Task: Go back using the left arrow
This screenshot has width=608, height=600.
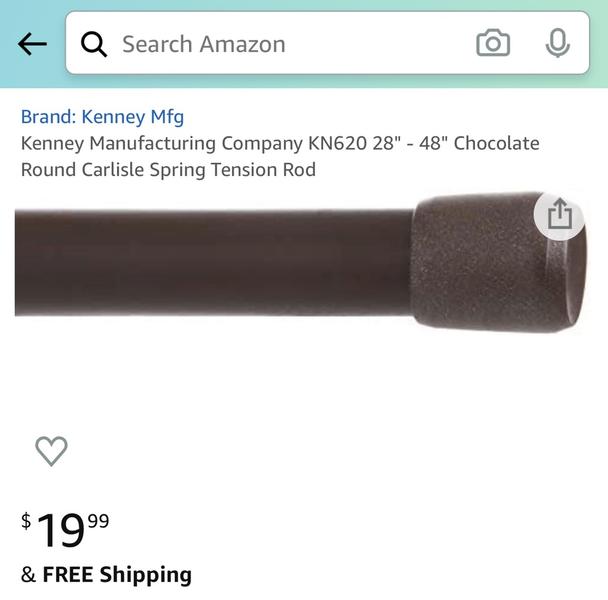Action: [32, 44]
